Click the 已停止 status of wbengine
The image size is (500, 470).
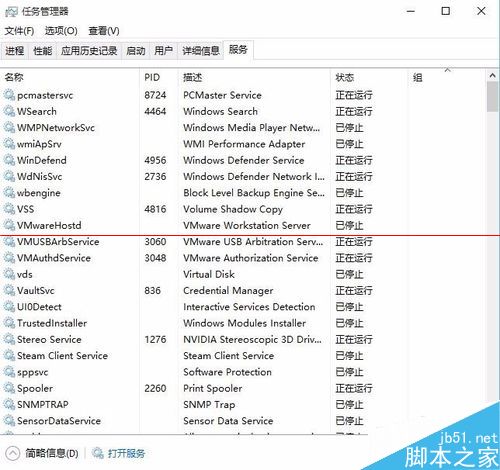tap(349, 193)
